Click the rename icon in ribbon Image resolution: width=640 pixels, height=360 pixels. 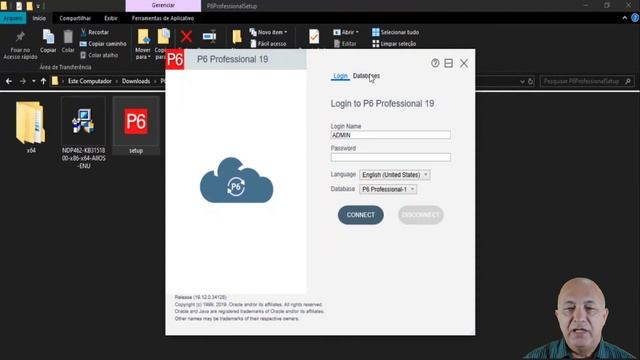[x=209, y=37]
